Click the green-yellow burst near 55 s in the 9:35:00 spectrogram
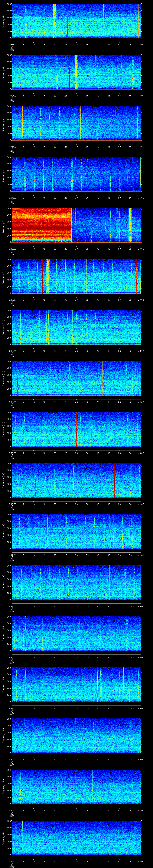This screenshot has height=868, width=153. pos(130,225)
